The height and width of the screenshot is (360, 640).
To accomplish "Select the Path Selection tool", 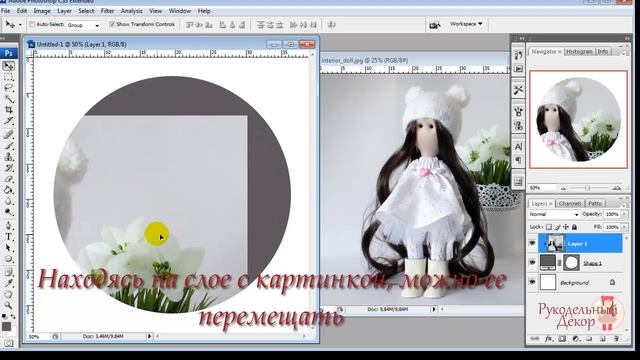I will [9, 248].
